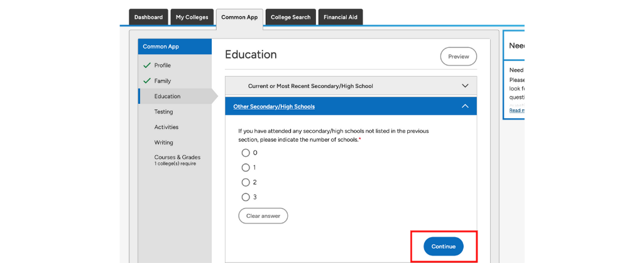Click the Common App sidebar header
This screenshot has height=263, width=644.
pyautogui.click(x=175, y=47)
